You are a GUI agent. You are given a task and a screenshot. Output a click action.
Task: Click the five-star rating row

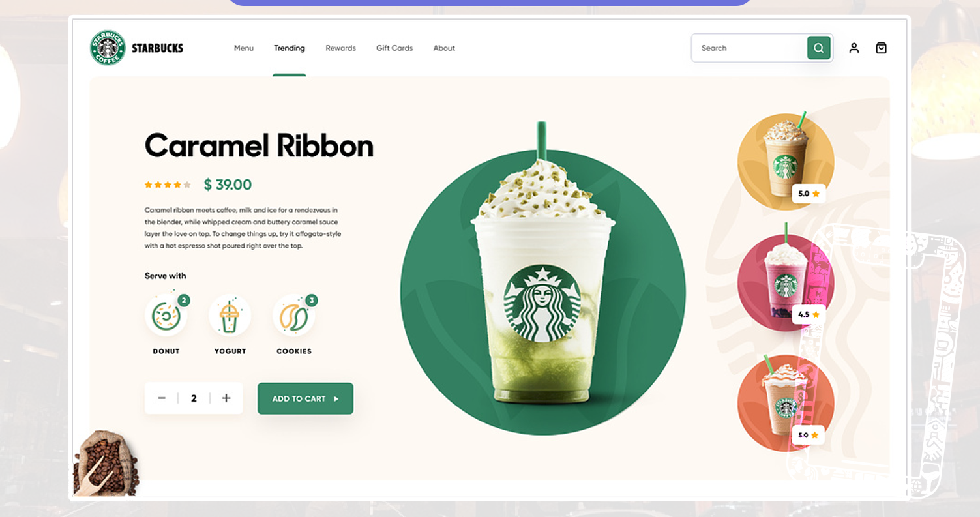tap(168, 185)
